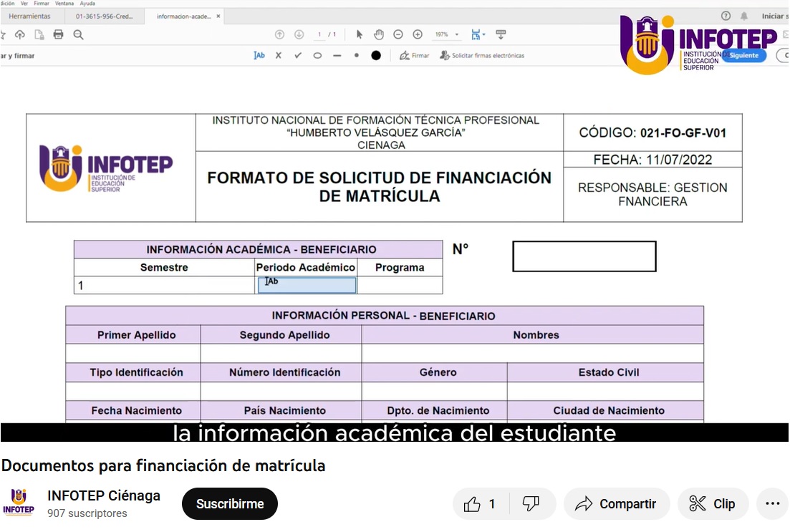Click the Semestre field containing 1
The height and width of the screenshot is (532, 790).
tap(164, 285)
